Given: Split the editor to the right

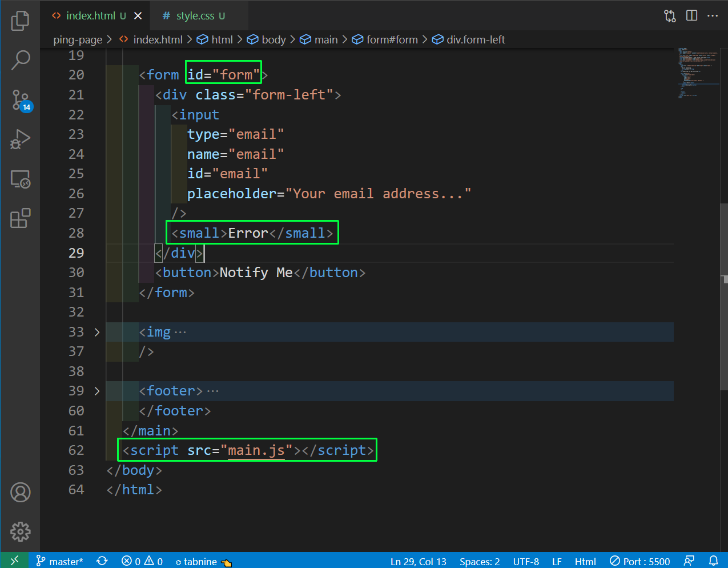Looking at the screenshot, I should [691, 16].
